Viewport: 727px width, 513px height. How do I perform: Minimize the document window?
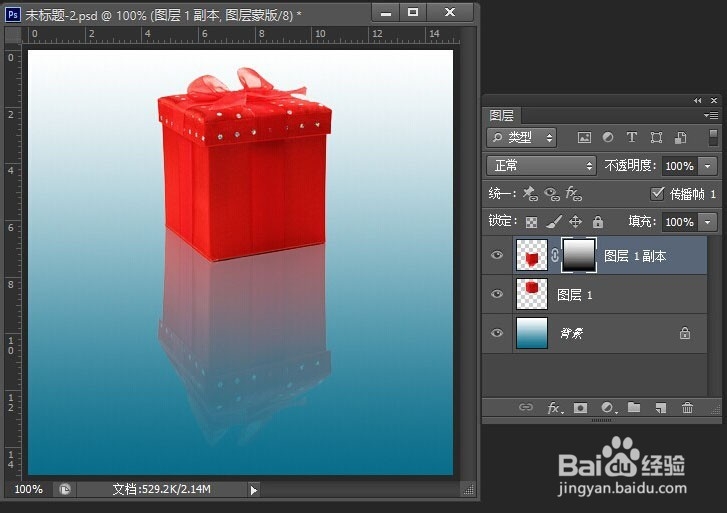[x=385, y=13]
